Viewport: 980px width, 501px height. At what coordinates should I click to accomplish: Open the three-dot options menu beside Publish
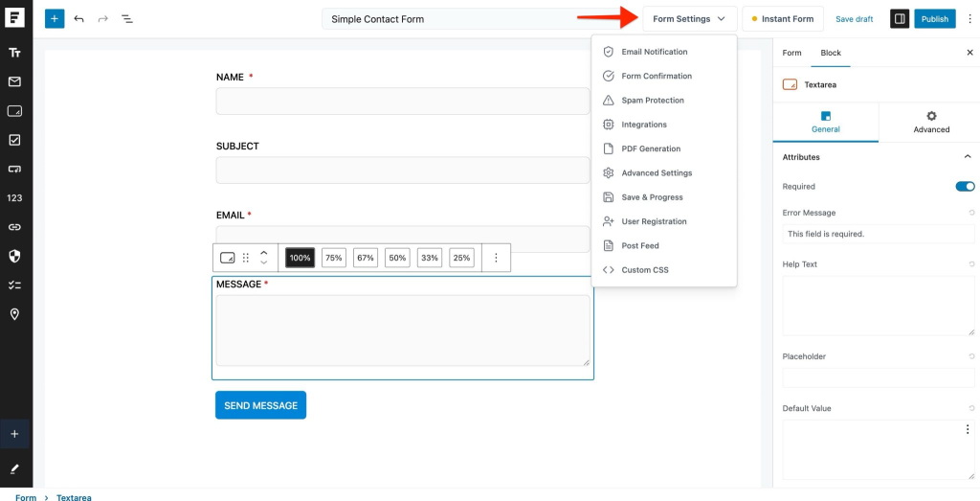click(969, 19)
